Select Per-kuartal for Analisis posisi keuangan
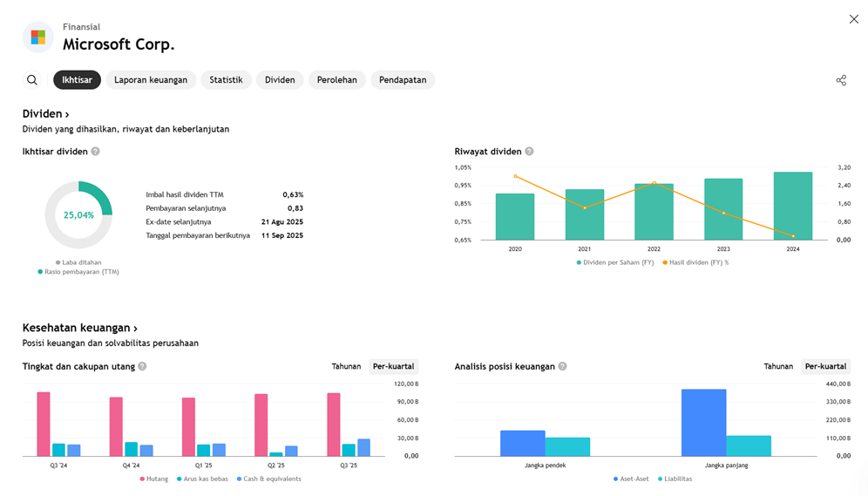The width and height of the screenshot is (868, 496). coord(825,366)
